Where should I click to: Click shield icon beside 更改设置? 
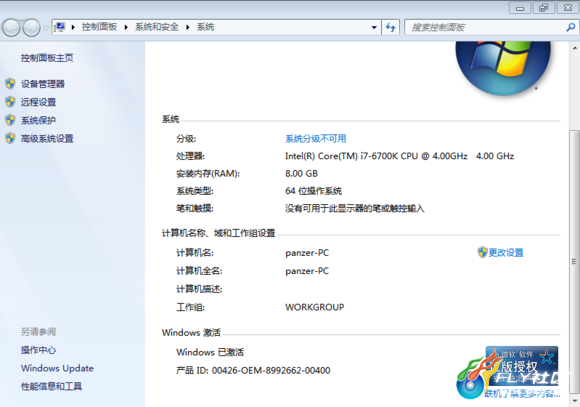click(482, 252)
